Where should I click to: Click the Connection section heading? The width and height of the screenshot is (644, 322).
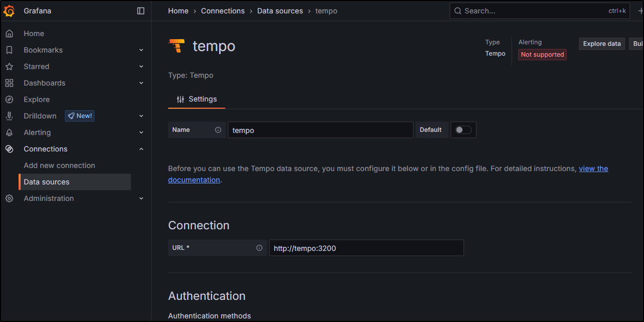(x=199, y=225)
